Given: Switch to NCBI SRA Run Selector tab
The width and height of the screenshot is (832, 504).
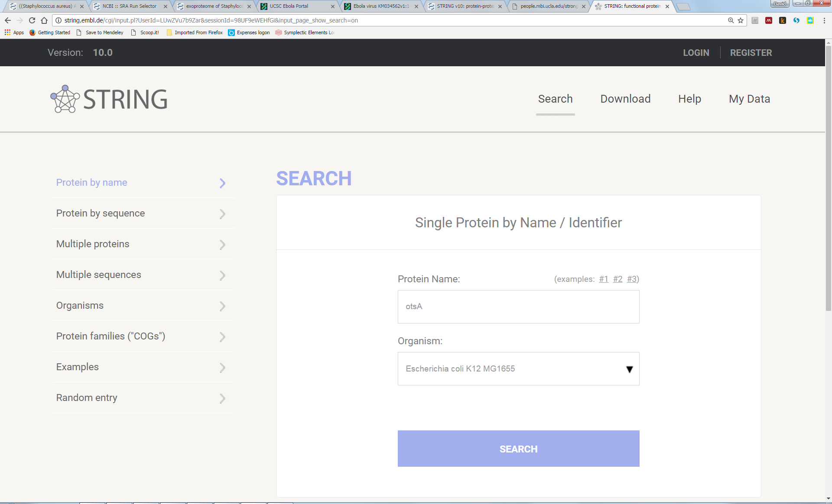Looking at the screenshot, I should [129, 6].
